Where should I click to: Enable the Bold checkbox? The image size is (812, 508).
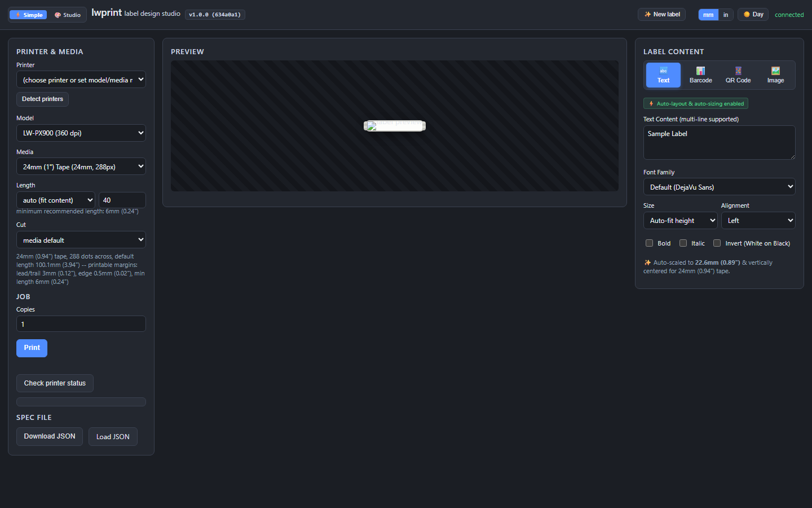point(649,243)
